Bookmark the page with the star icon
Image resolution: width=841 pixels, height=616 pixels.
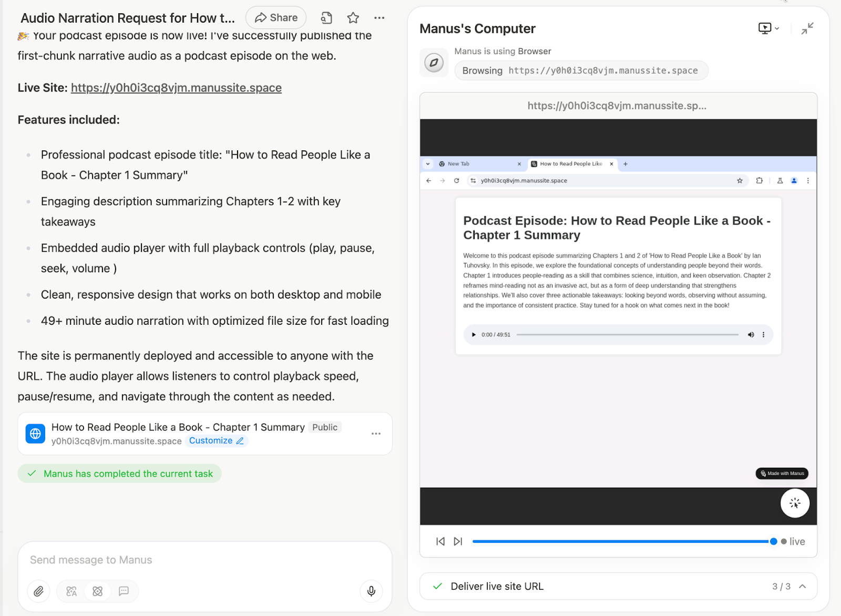(740, 181)
